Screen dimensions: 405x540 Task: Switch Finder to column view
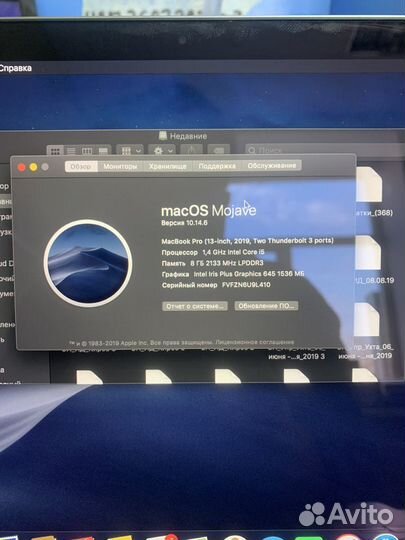(87, 151)
